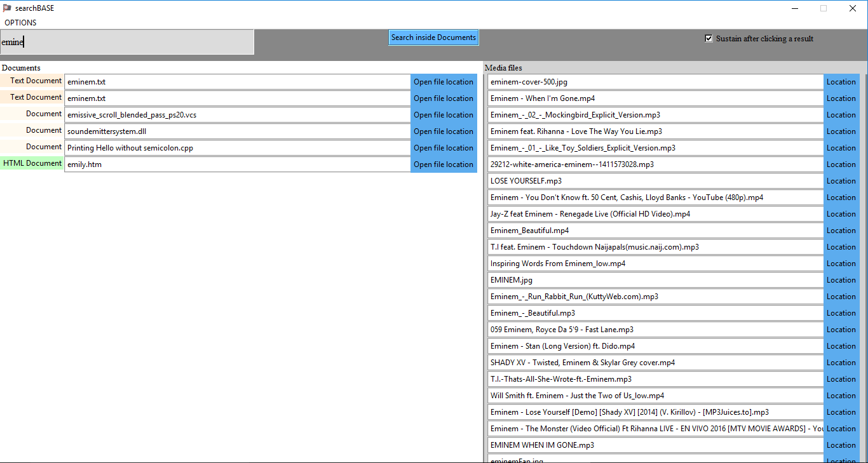Click Location for Like_Toy_Soldiers_Explicit_Version.mp3
This screenshot has height=463, width=868.
pyautogui.click(x=841, y=148)
